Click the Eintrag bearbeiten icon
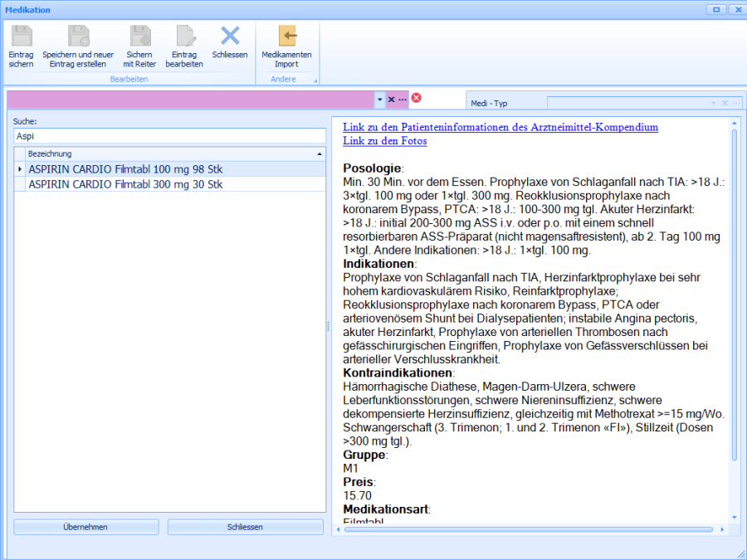The image size is (747, 560). (185, 36)
